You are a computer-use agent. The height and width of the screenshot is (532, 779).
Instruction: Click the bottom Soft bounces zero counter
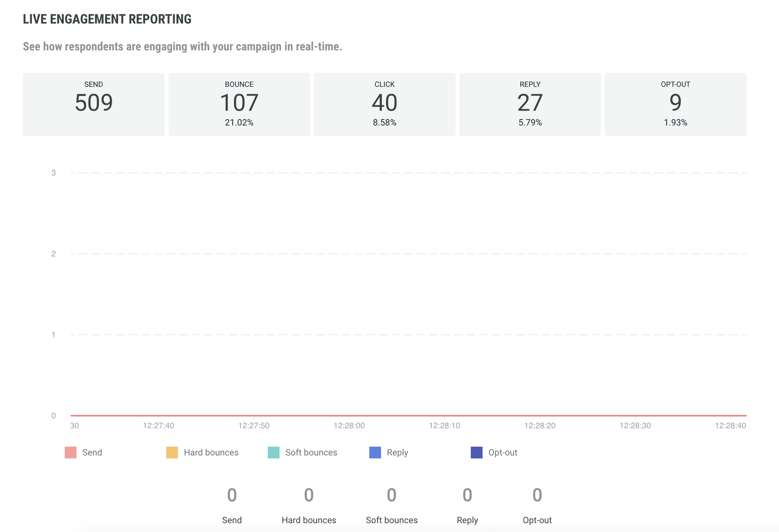click(391, 495)
